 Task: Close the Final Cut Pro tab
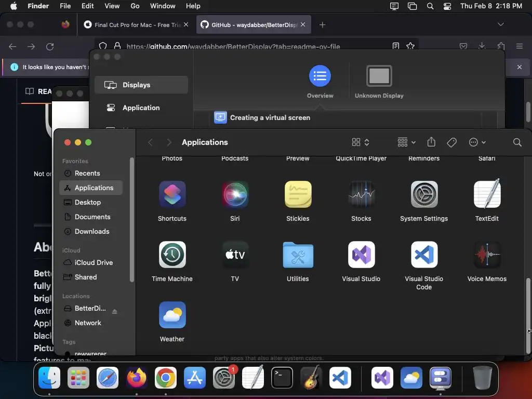pyautogui.click(x=186, y=24)
